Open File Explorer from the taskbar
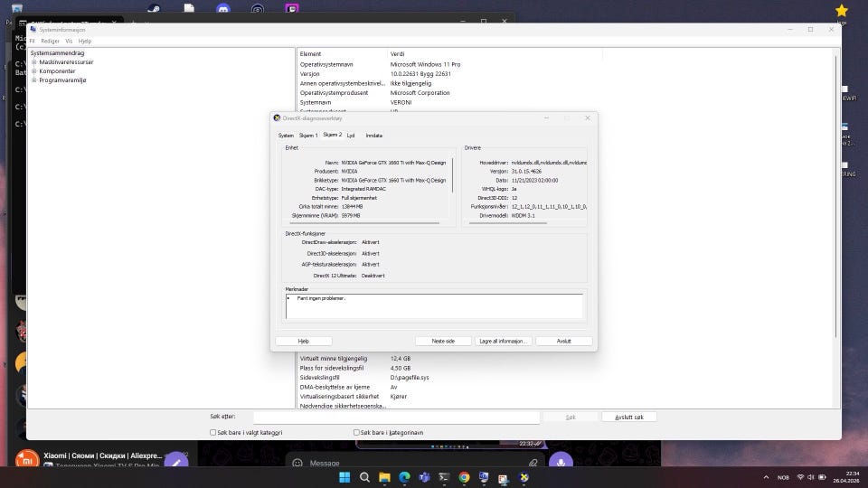The width and height of the screenshot is (868, 488). [x=384, y=477]
